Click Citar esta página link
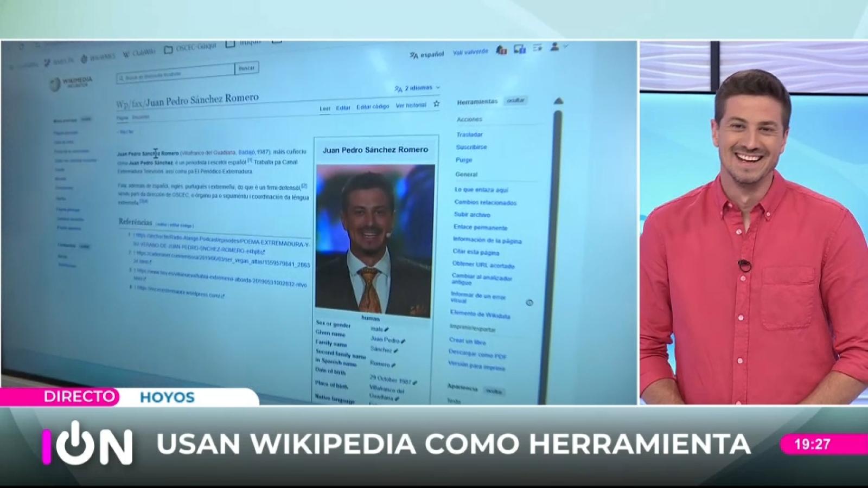 pos(476,252)
